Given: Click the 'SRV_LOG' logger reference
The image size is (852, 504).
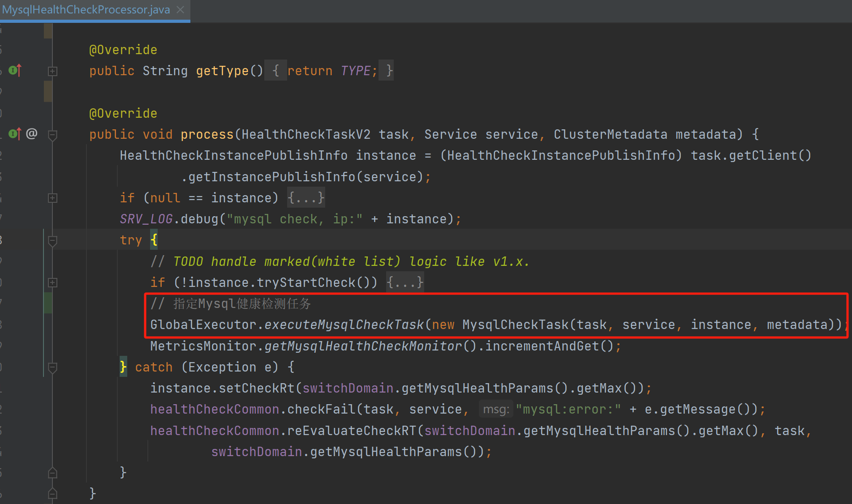Looking at the screenshot, I should (x=146, y=219).
